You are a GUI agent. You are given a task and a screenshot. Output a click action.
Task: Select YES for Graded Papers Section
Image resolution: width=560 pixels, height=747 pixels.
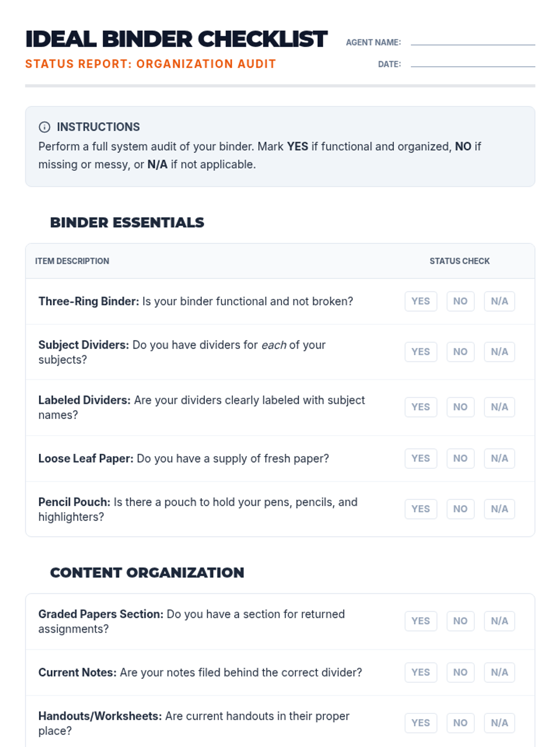pos(420,620)
